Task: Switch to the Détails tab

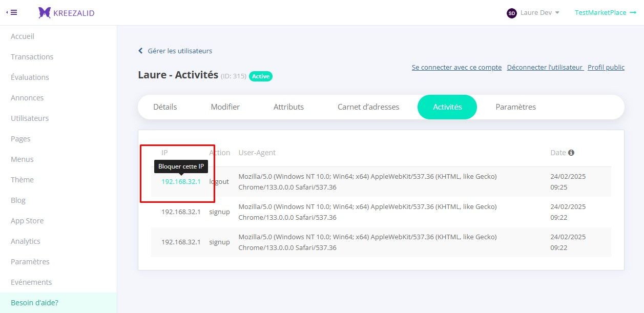Action: click(x=165, y=107)
